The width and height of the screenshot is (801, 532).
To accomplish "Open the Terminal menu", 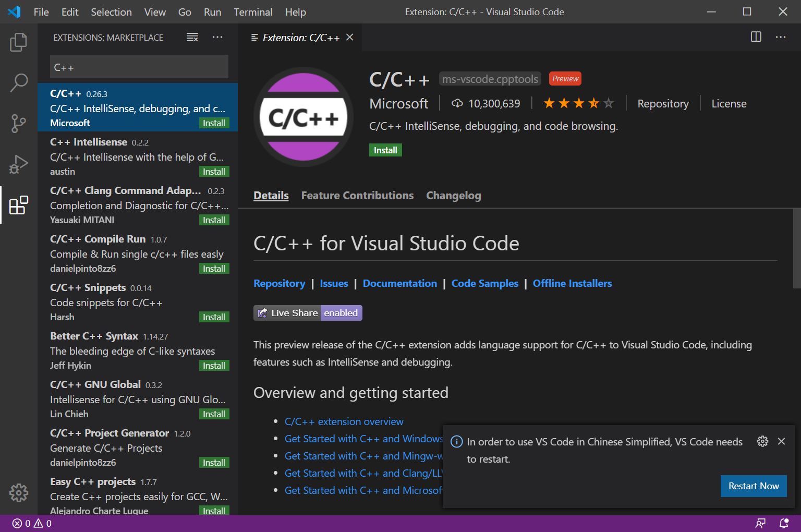I will click(x=253, y=12).
